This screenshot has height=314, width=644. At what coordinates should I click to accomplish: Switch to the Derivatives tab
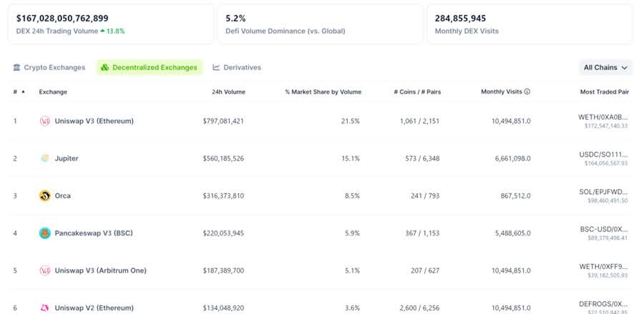[237, 67]
